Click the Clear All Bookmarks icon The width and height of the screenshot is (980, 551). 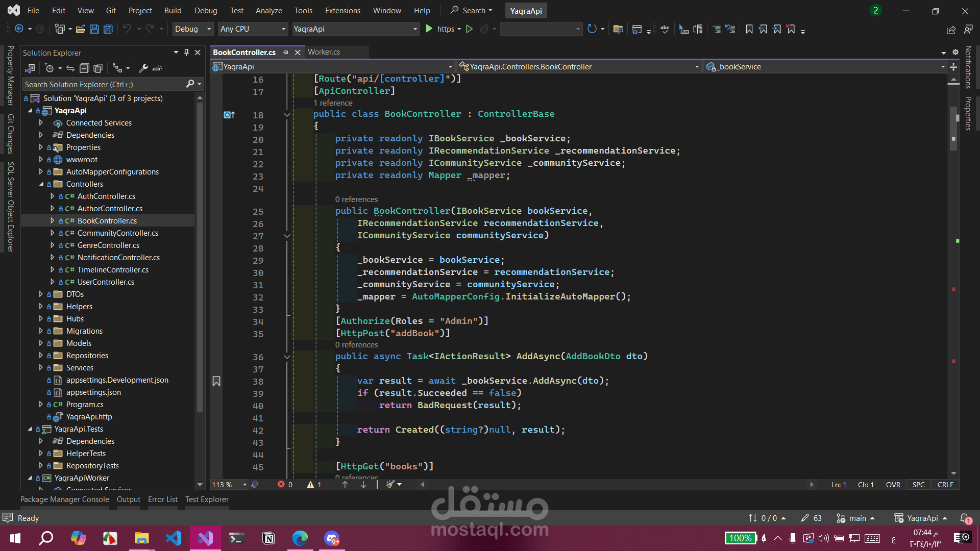click(791, 29)
